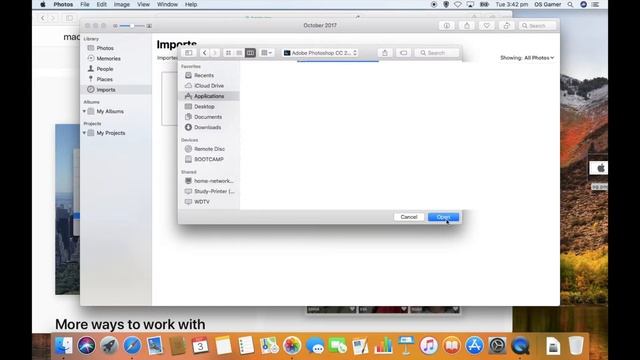Screen dimensions: 640x360
Task: Open iTunes from the Dock
Action: [x=429, y=346]
